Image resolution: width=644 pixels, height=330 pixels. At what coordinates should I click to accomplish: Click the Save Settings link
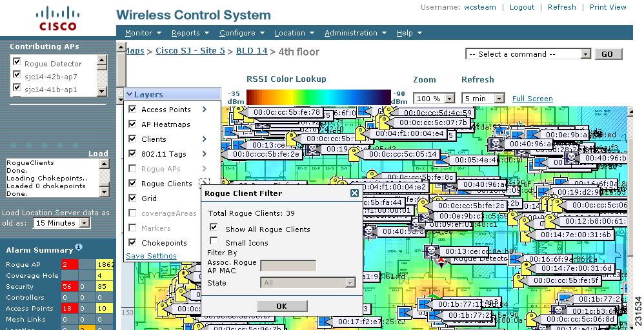coord(151,256)
